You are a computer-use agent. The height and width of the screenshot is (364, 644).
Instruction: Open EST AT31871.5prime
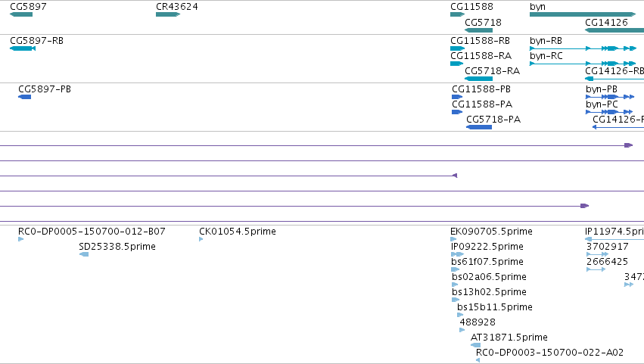pos(475,345)
